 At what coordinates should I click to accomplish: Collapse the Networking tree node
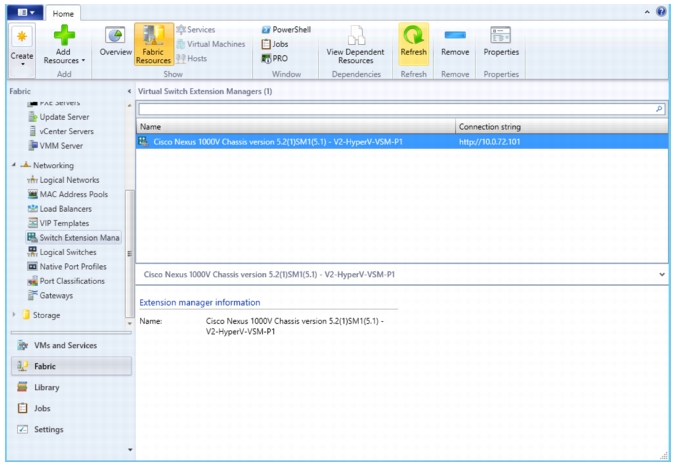tap(14, 165)
